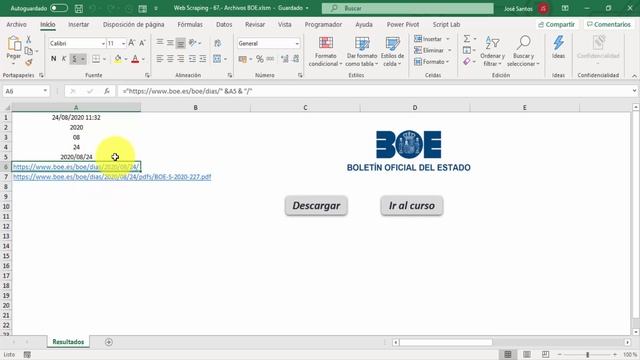The image size is (640, 360).
Task: Open the Programador ribbon tab
Action: pos(323,24)
